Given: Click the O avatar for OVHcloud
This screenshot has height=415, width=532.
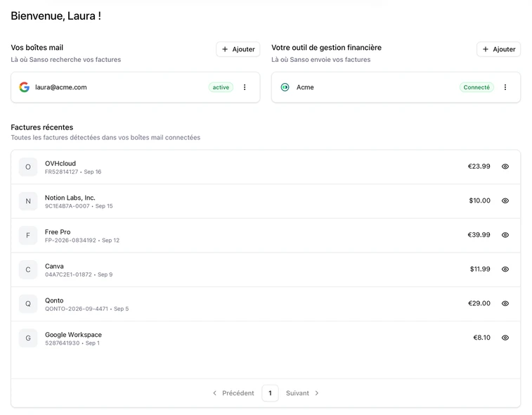Looking at the screenshot, I should [x=28, y=167].
